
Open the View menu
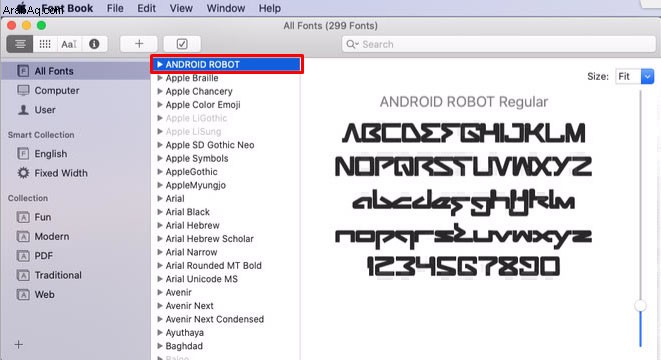click(181, 8)
